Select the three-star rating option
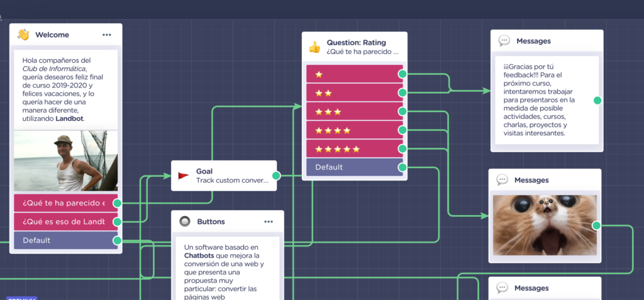Viewport: 644px width, 300px height. pos(353,112)
